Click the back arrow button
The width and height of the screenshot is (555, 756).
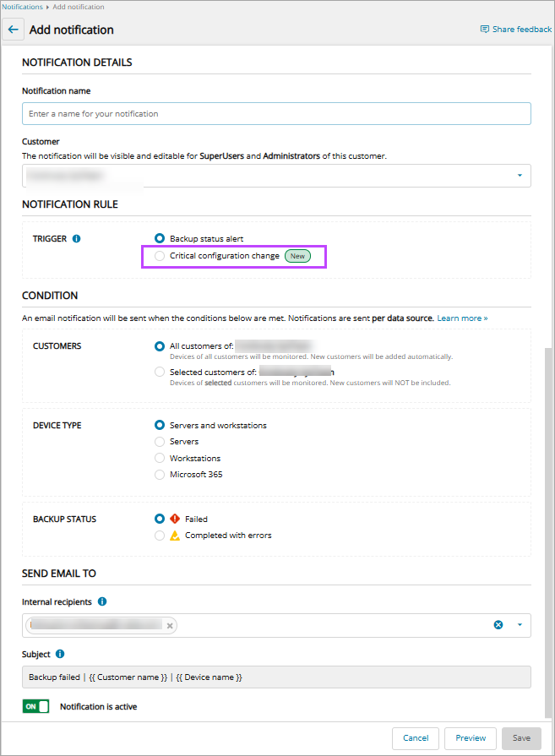pyautogui.click(x=13, y=30)
